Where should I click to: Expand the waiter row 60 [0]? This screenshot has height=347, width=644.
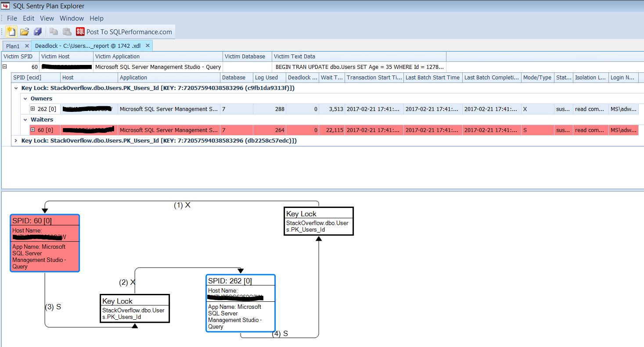coord(33,130)
